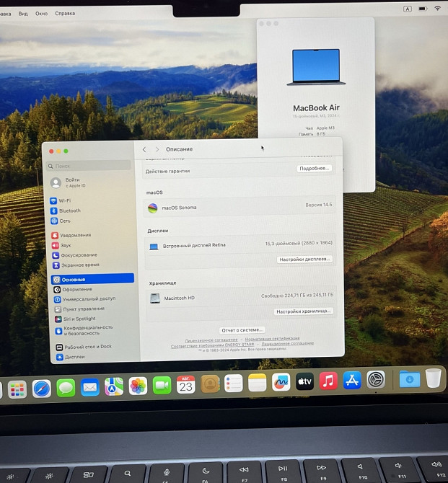Open Launchpad from Dock
The width and height of the screenshot is (448, 483).
pyautogui.click(x=17, y=390)
